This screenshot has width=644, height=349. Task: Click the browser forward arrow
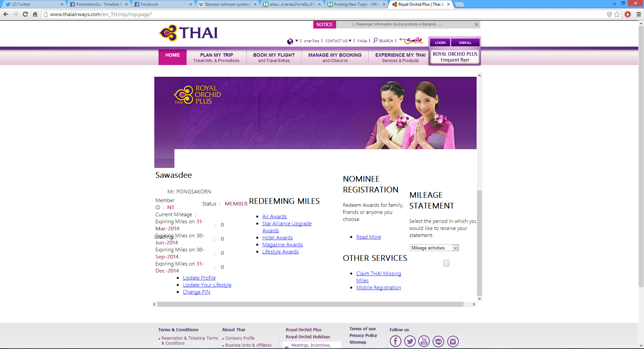click(15, 14)
